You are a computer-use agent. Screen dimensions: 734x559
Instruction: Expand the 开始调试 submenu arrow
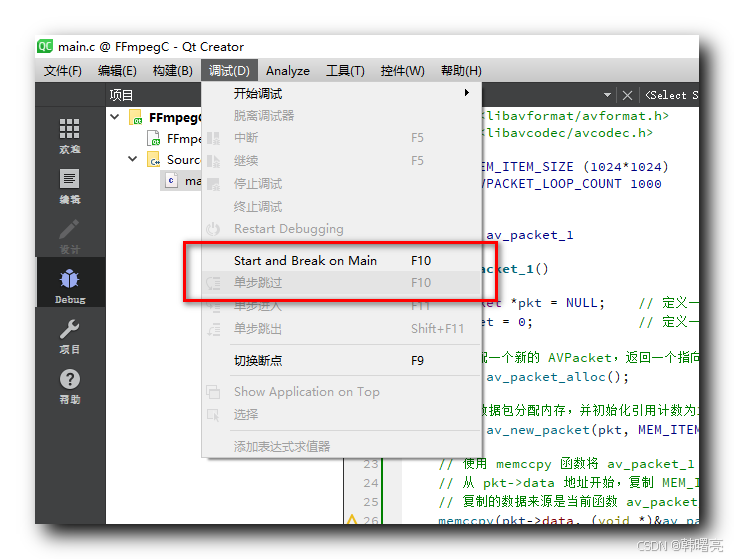point(466,93)
